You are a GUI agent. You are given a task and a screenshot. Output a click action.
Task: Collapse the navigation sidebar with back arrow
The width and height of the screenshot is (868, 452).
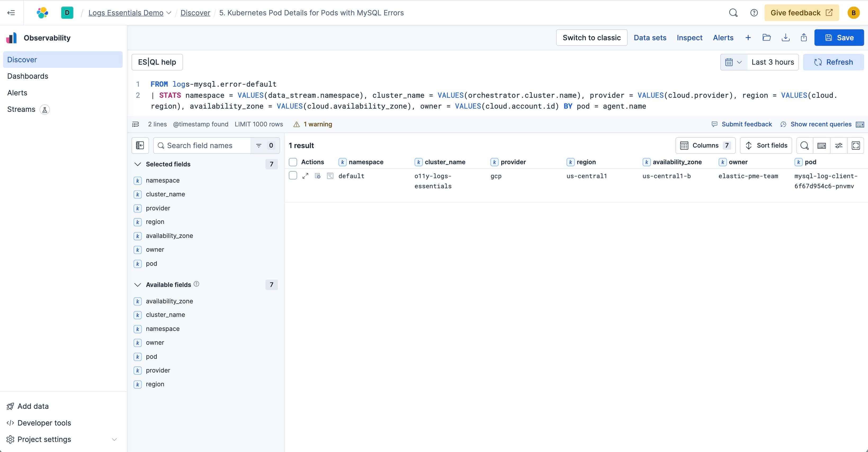(x=11, y=12)
